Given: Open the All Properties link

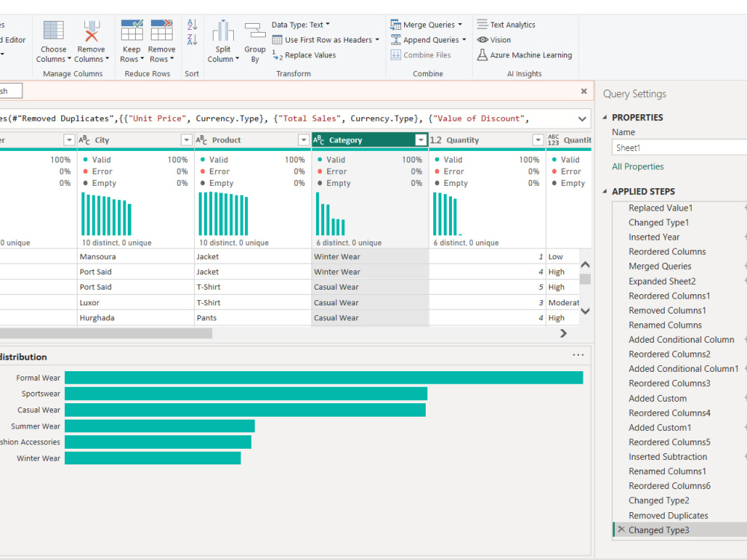Looking at the screenshot, I should tap(638, 167).
